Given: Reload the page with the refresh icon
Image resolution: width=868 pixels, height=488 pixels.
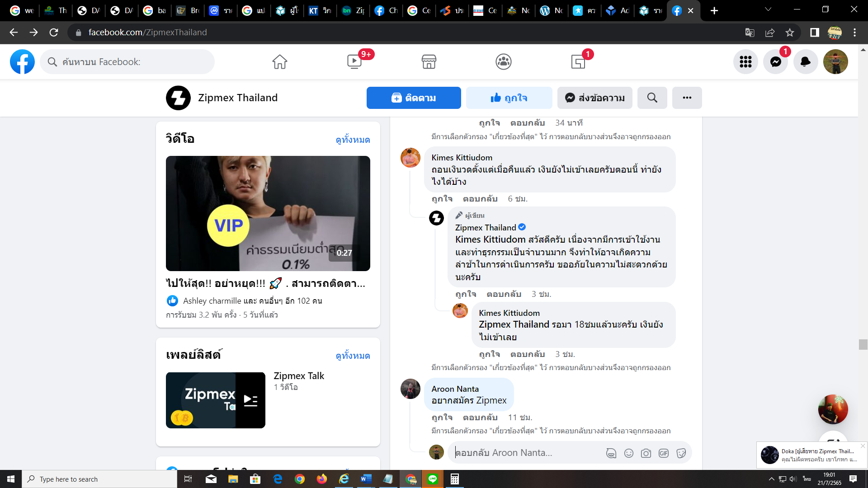Looking at the screenshot, I should tap(54, 33).
